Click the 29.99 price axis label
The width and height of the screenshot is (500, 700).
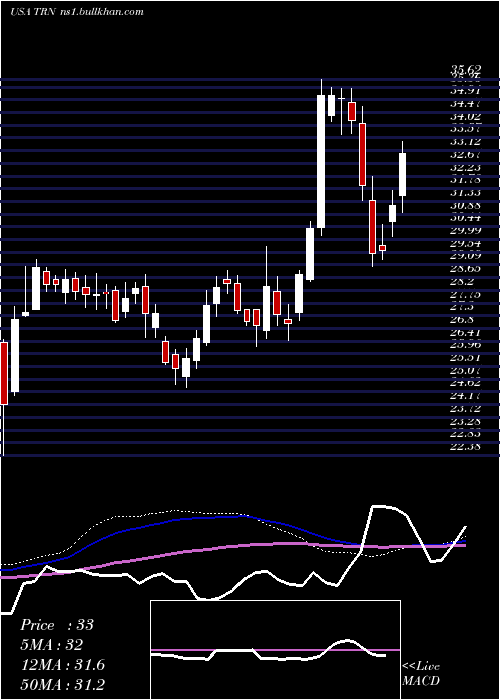pos(466,230)
